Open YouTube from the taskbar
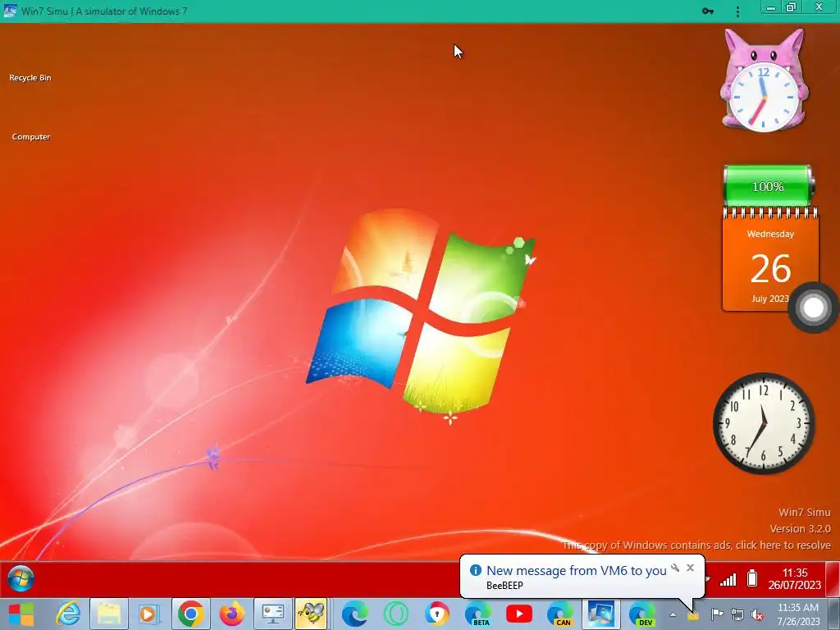 519,614
